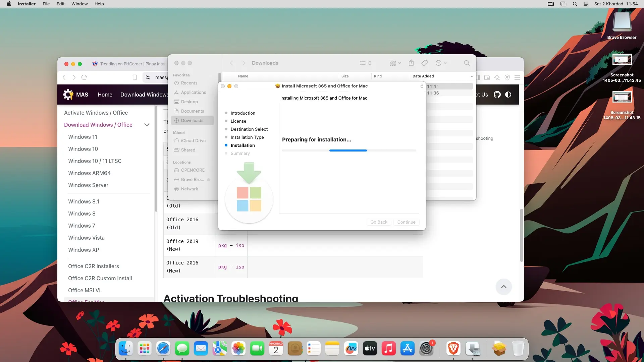The image size is (644, 362).
Task: Open the GitHub icon in MAS site header
Action: [x=497, y=95]
